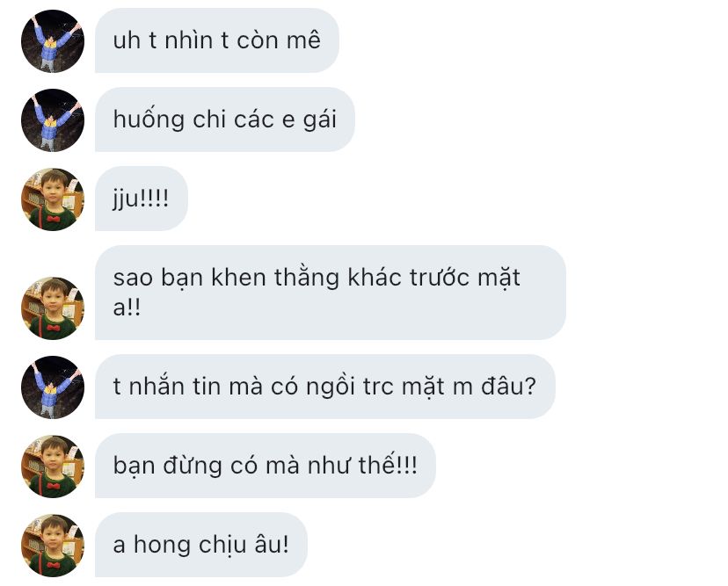Click message "t nhắn tin mà có ngồi trc mặt m đâu?"
This screenshot has height=586, width=728.
tap(325, 387)
